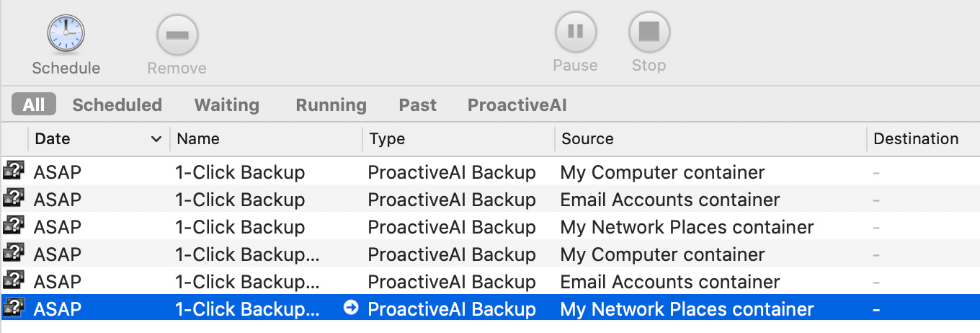
Task: Click the arrow icon in the selected row
Action: pyautogui.click(x=351, y=308)
